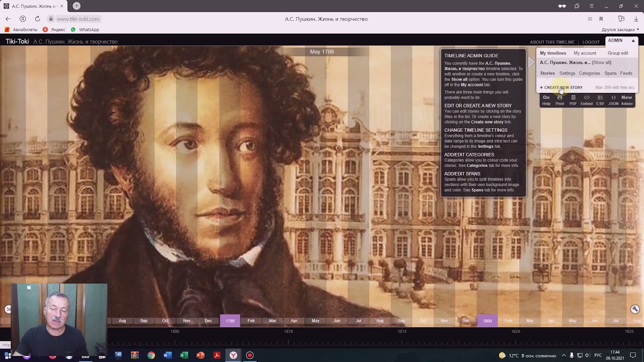Reload the current page
Screen dimensions: 644x362
coord(37,19)
